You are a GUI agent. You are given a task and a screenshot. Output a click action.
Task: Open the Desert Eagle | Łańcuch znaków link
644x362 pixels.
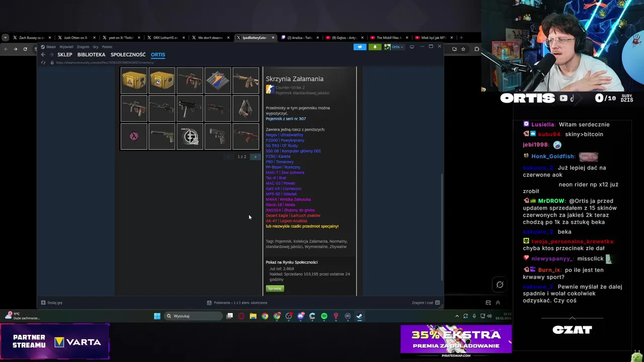[293, 215]
